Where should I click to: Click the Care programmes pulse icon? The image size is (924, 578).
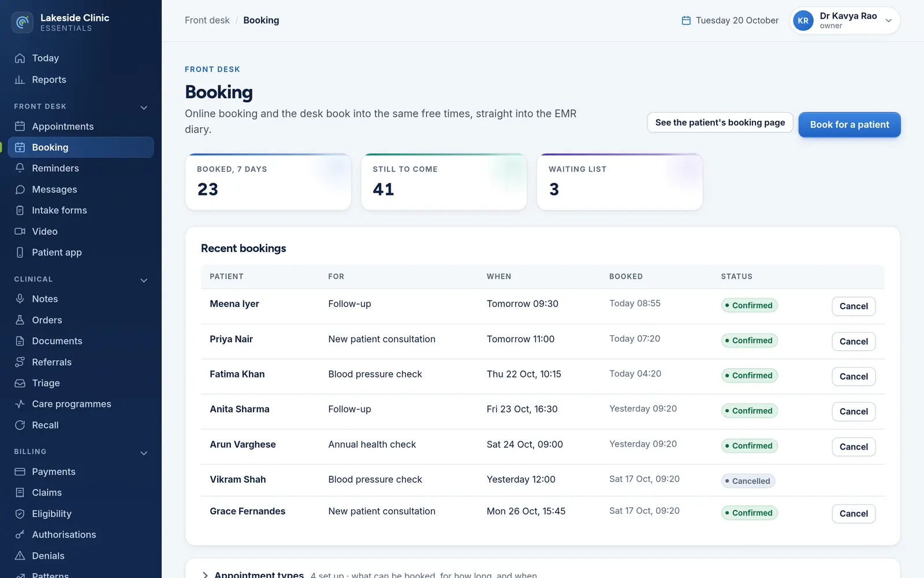(20, 404)
